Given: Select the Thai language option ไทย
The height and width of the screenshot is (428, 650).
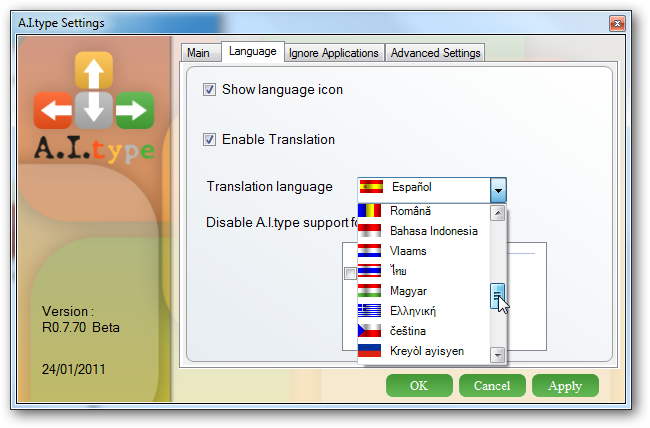Looking at the screenshot, I should click(424, 271).
